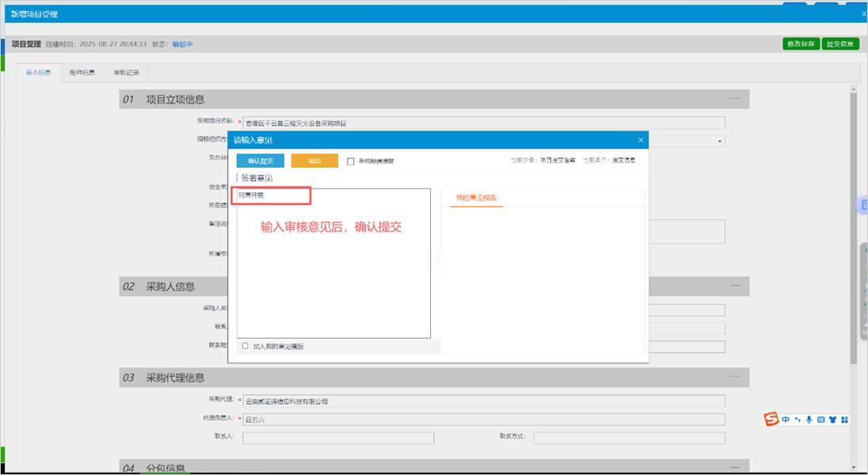Click the page vertical scrollbar down arrow
868x475 pixels.
pos(854,468)
